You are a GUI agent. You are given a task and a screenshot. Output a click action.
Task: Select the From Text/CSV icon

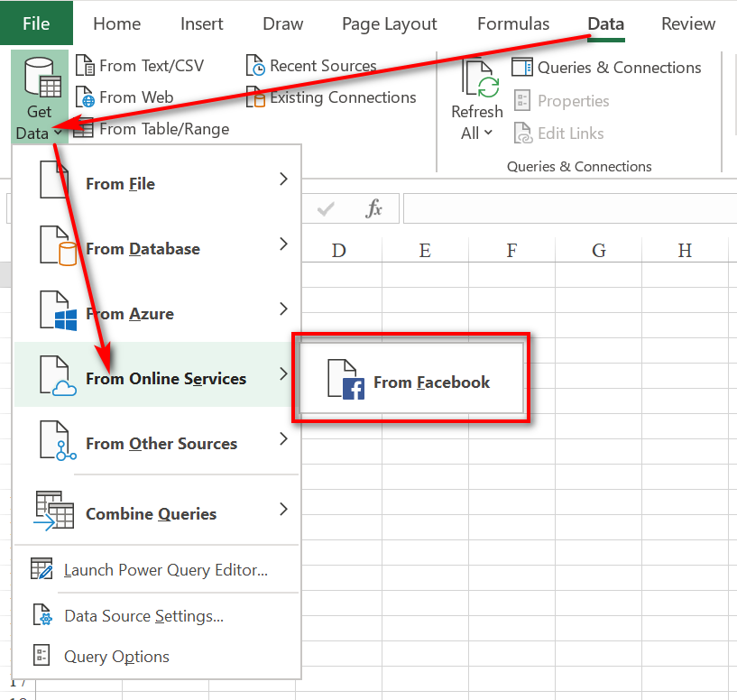tap(87, 65)
